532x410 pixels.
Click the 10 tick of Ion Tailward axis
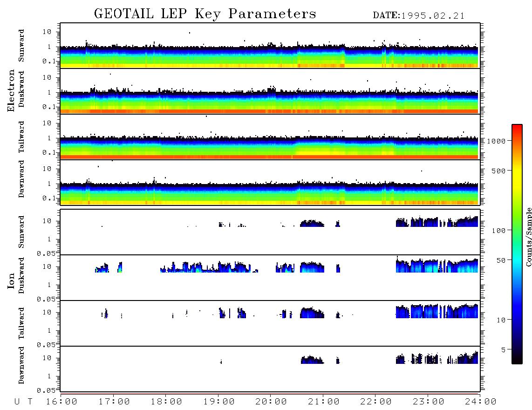pyautogui.click(x=47, y=312)
